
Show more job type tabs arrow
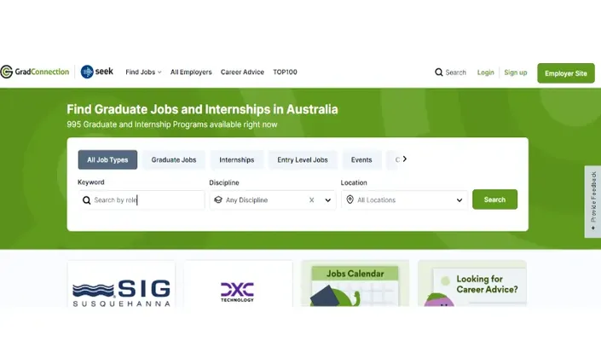(405, 159)
